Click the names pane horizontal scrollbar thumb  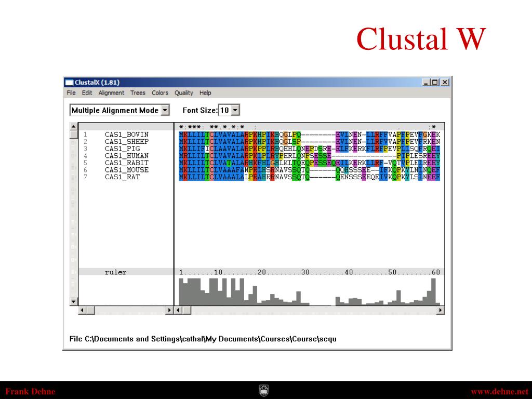[x=90, y=310]
